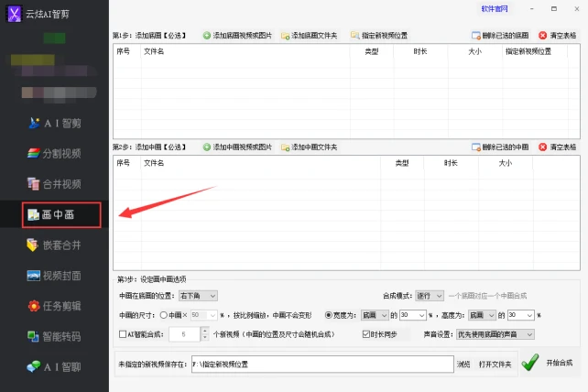Screen dimensions: 588x392
Task: Increase the new video count stepper
Action: pos(205,331)
